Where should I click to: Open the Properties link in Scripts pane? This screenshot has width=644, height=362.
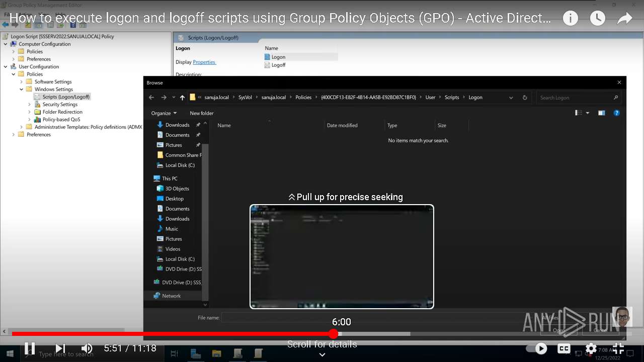[x=204, y=62]
